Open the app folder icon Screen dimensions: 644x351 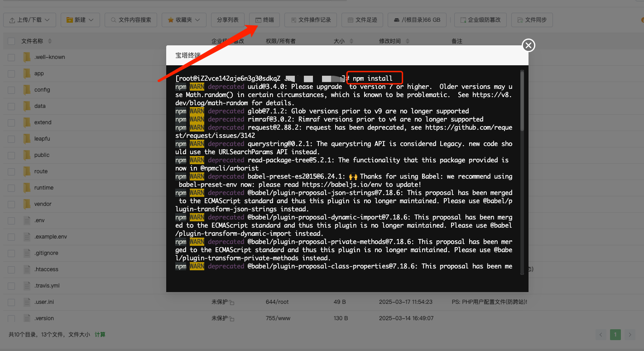tap(27, 73)
